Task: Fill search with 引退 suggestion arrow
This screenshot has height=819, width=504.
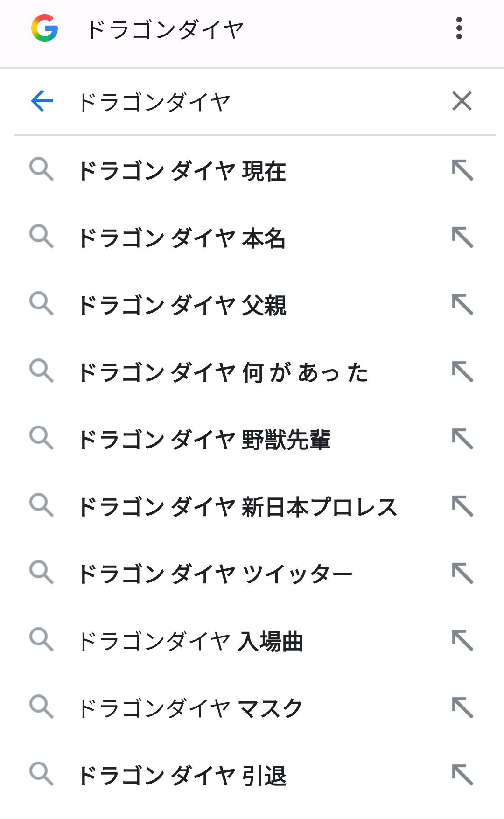Action: tap(462, 775)
